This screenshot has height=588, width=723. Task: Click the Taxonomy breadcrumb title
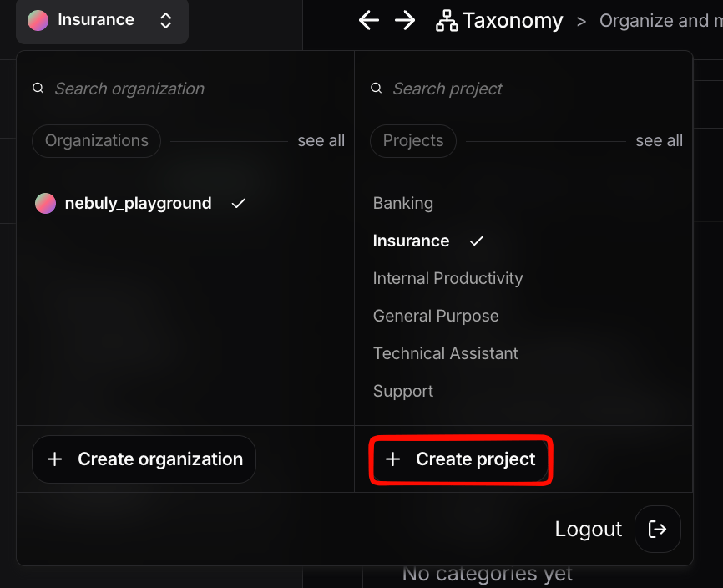point(513,21)
